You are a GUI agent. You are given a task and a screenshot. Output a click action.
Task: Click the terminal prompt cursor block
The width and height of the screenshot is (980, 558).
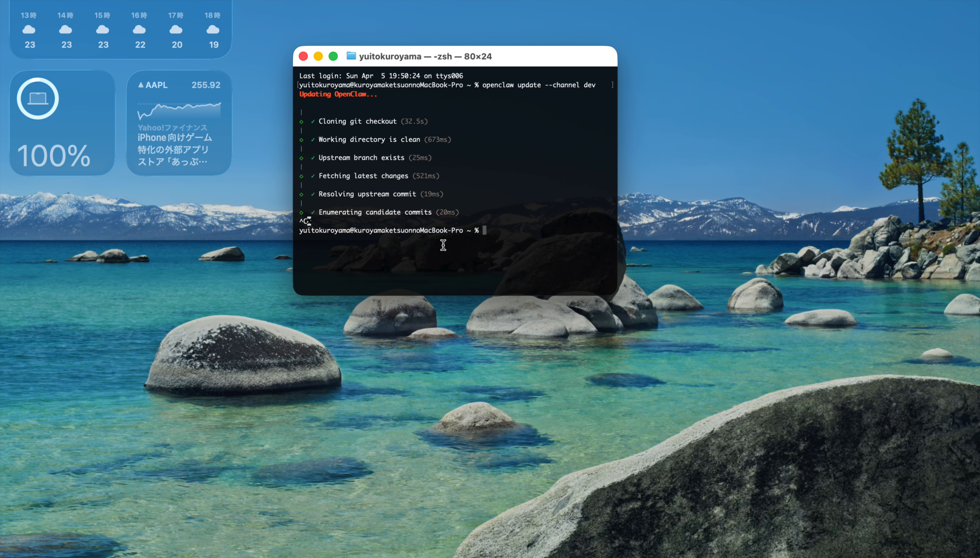[x=484, y=230]
